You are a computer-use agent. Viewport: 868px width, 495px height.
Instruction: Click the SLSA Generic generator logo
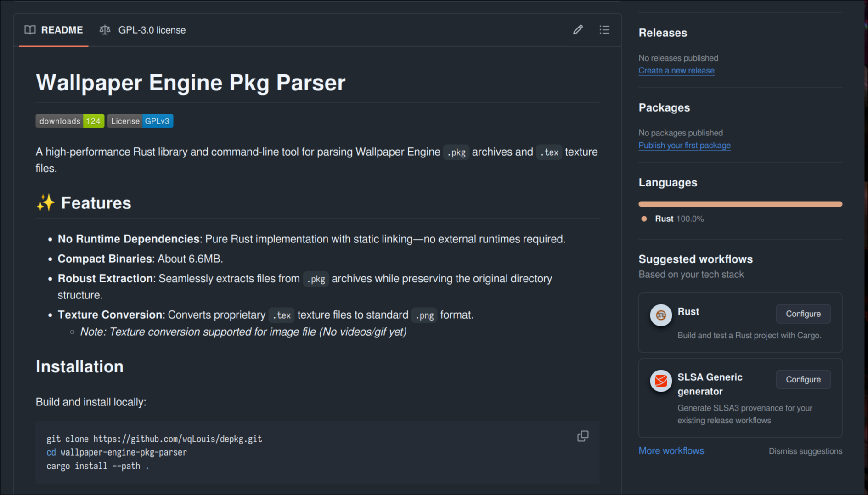pos(661,381)
